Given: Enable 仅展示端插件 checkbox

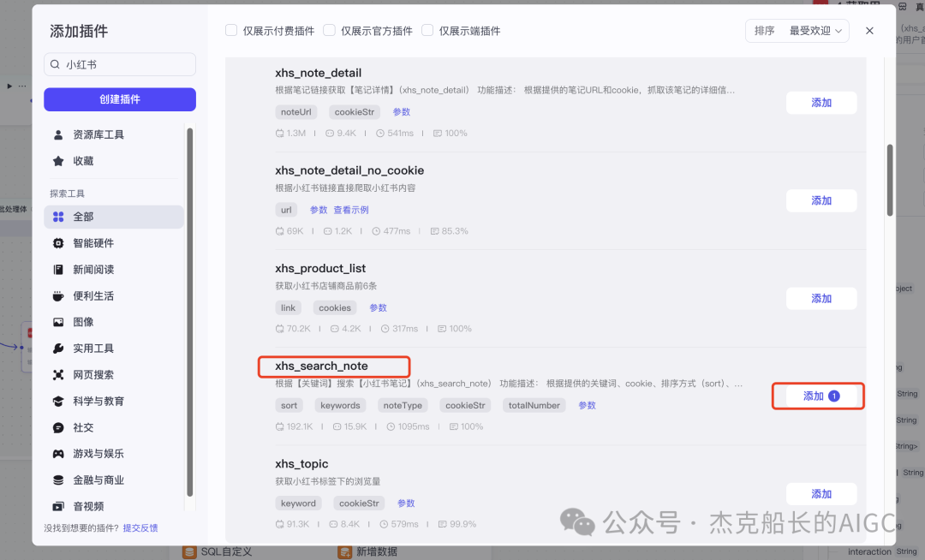Looking at the screenshot, I should (427, 30).
